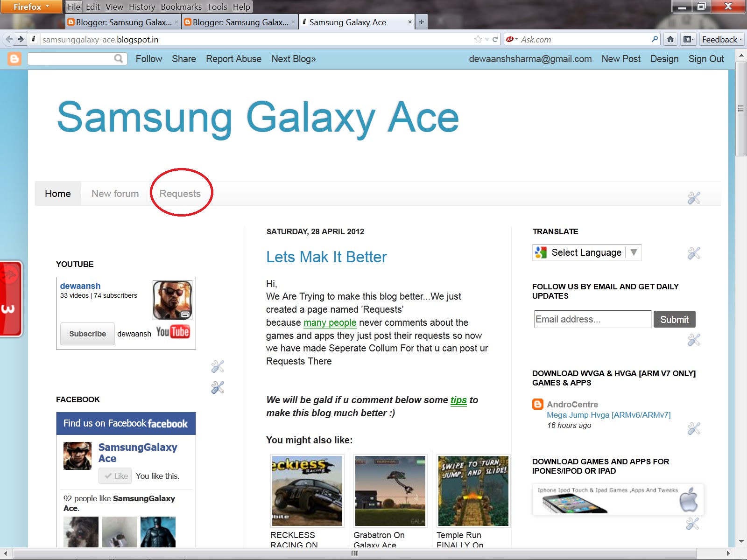Click the bookmark star in address bar
Image resolution: width=747 pixels, height=560 pixels.
[x=478, y=39]
